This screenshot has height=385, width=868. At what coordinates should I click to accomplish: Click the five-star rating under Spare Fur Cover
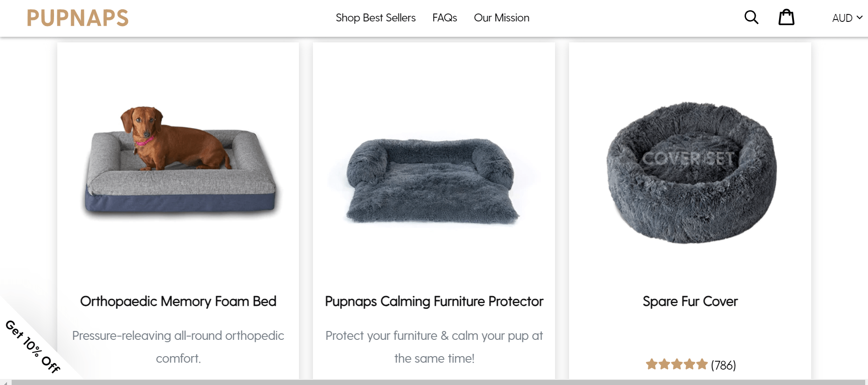click(x=677, y=365)
